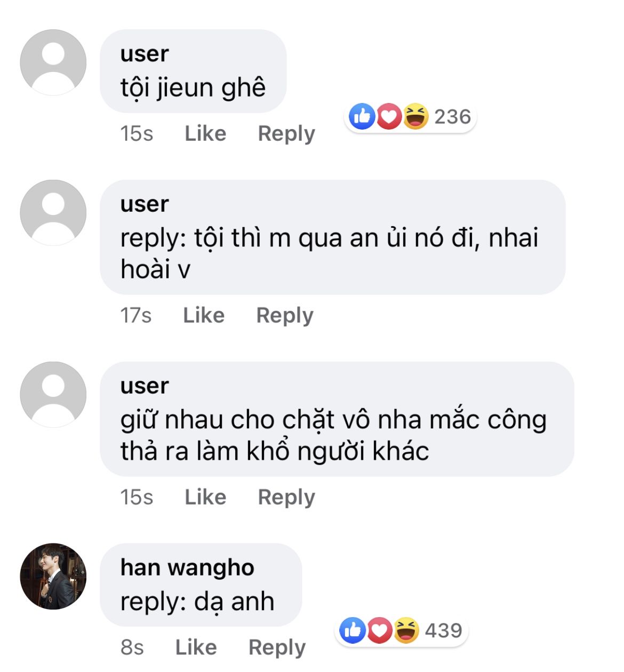This screenshot has width=624, height=672.
Task: Reply to han wangho's comment
Action: (x=277, y=648)
